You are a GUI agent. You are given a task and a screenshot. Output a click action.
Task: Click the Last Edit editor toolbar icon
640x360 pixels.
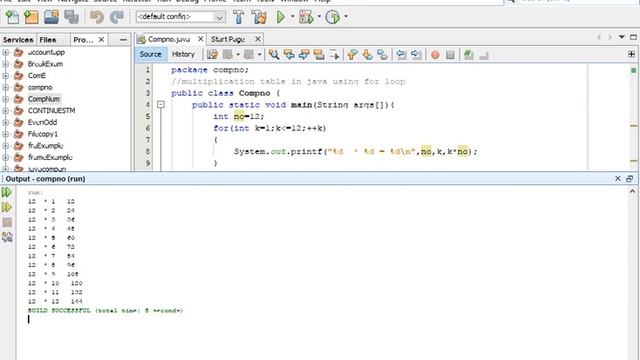[212, 55]
